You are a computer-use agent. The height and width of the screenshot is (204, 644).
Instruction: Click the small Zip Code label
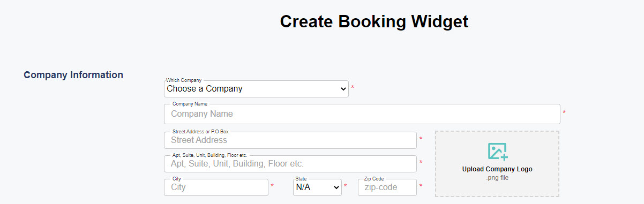click(373, 179)
